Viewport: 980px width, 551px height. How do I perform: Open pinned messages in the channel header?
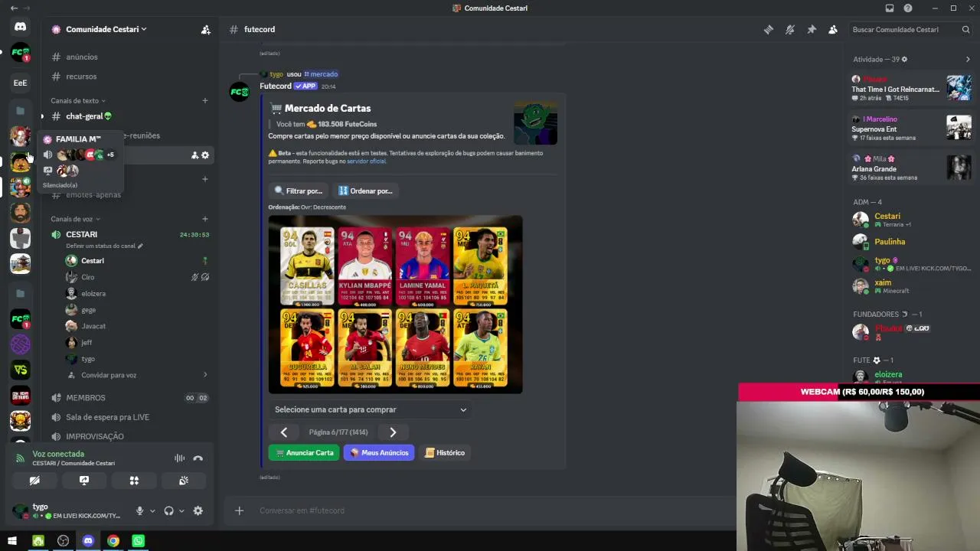812,30
